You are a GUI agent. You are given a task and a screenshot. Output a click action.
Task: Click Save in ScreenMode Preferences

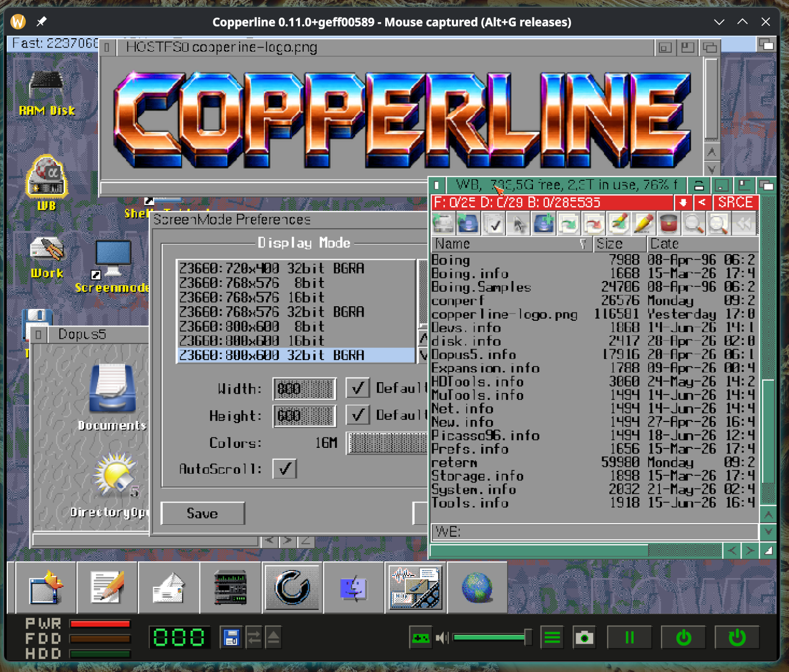202,513
